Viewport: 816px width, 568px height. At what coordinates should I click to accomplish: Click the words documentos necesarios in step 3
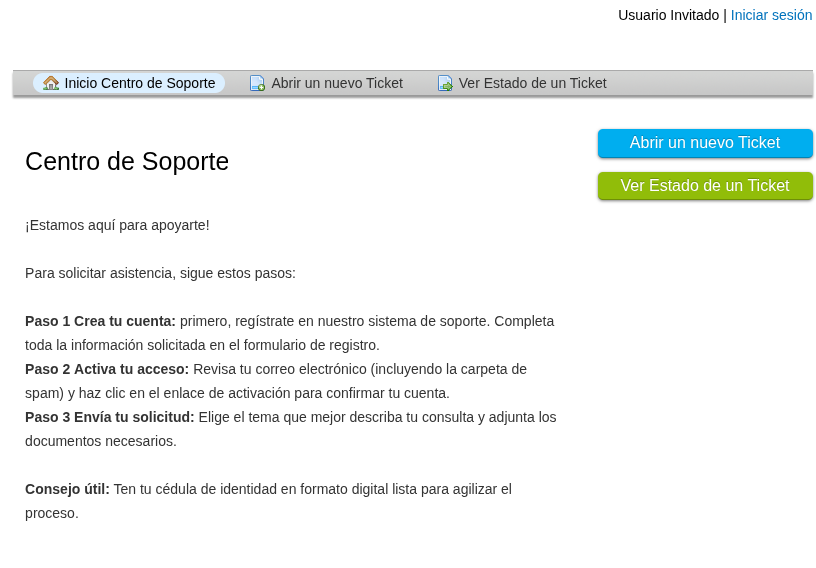100,441
